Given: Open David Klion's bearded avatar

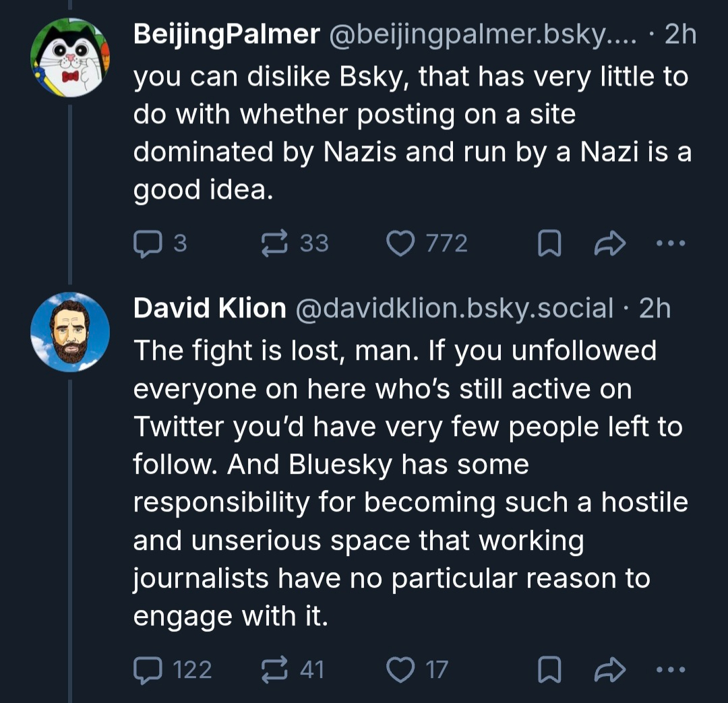Looking at the screenshot, I should click(x=70, y=332).
